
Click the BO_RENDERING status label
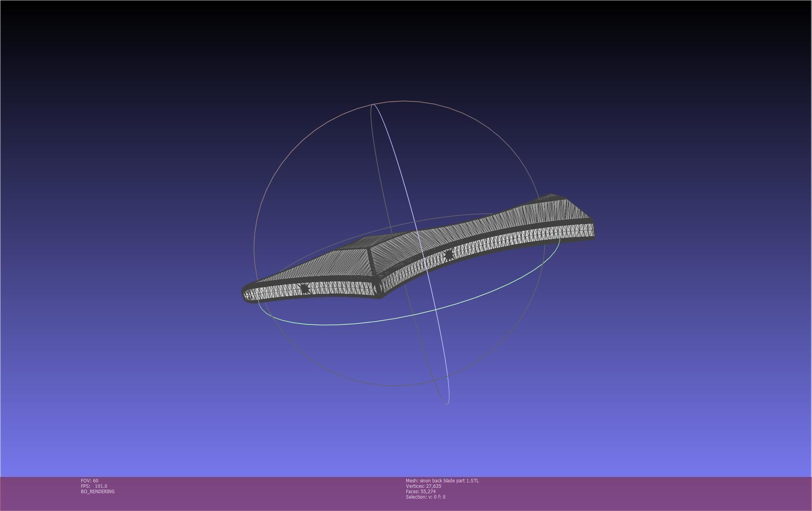(98, 492)
